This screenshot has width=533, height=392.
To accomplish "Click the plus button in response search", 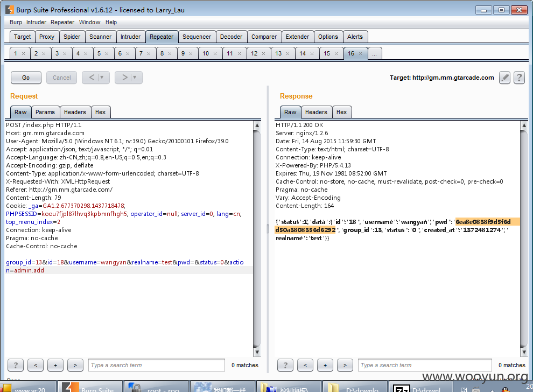I will (325, 365).
